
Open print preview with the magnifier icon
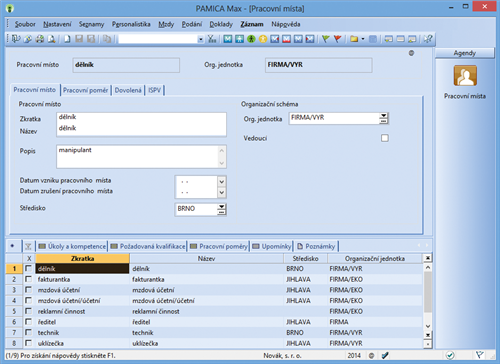(51, 39)
